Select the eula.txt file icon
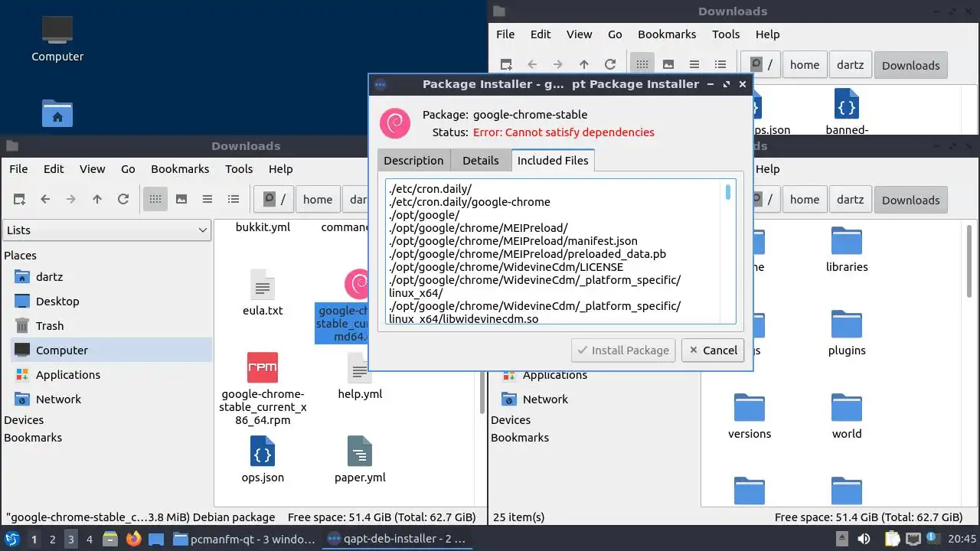The height and width of the screenshot is (551, 980). point(263,285)
